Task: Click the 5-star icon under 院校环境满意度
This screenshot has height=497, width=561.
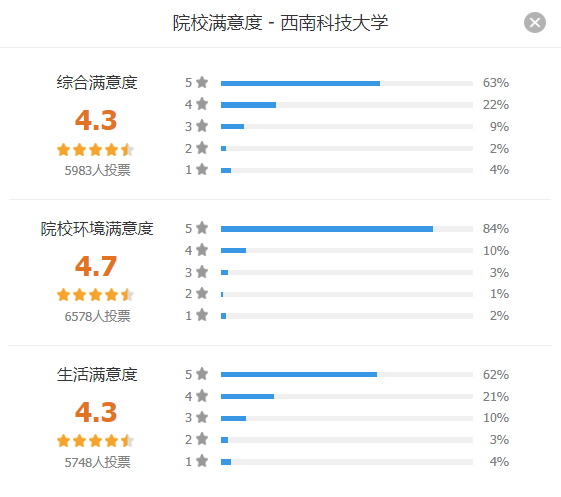Action: click(202, 228)
